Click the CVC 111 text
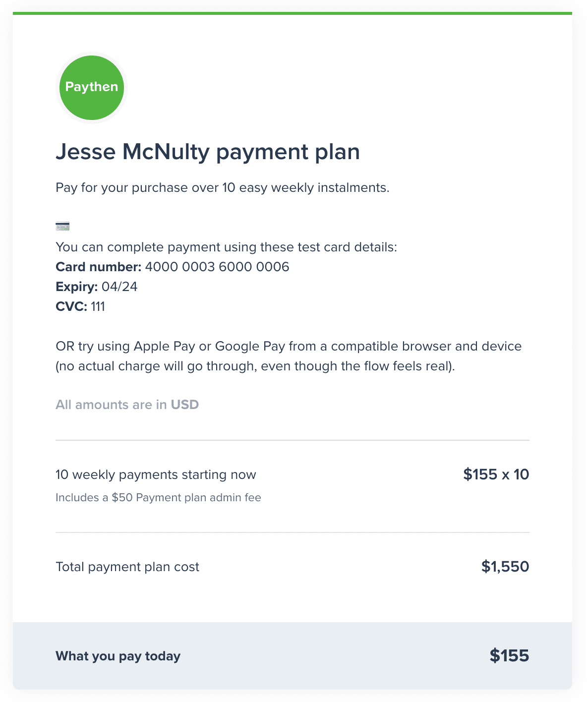The image size is (588, 702). pyautogui.click(x=80, y=306)
